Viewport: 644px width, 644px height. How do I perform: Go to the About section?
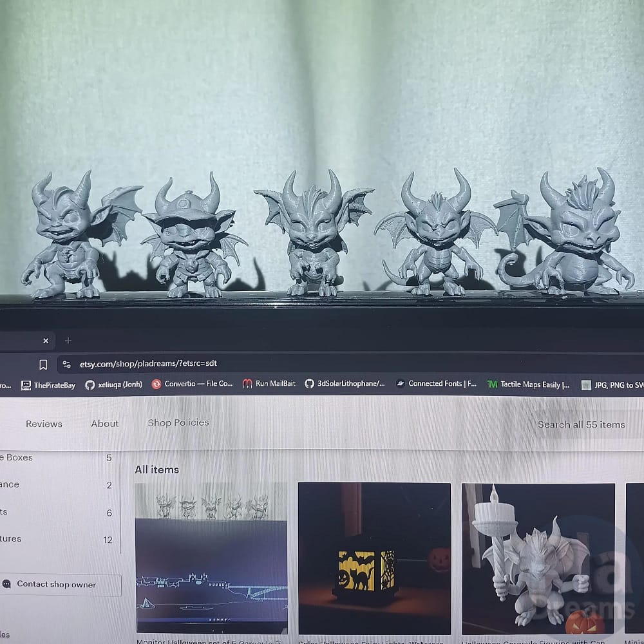[105, 423]
